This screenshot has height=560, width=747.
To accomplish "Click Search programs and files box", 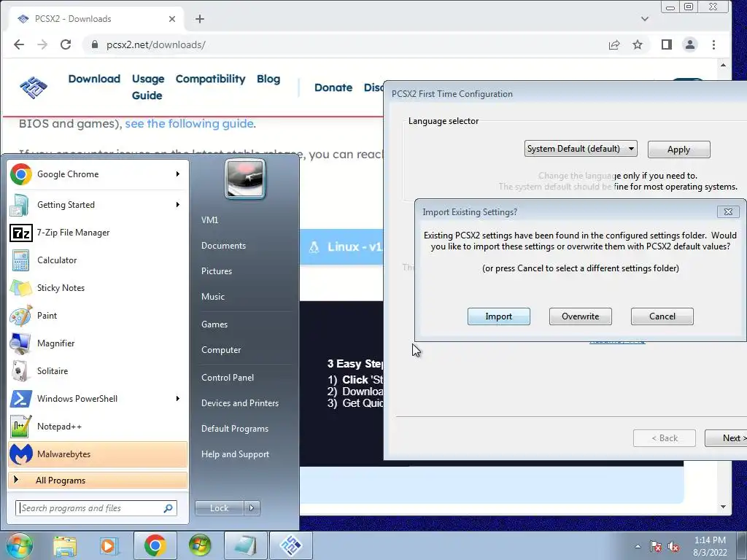I will [96, 508].
